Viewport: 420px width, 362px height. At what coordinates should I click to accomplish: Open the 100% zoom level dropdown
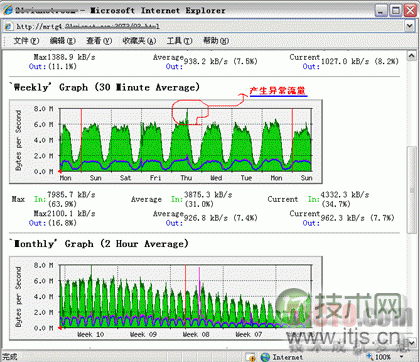point(402,357)
